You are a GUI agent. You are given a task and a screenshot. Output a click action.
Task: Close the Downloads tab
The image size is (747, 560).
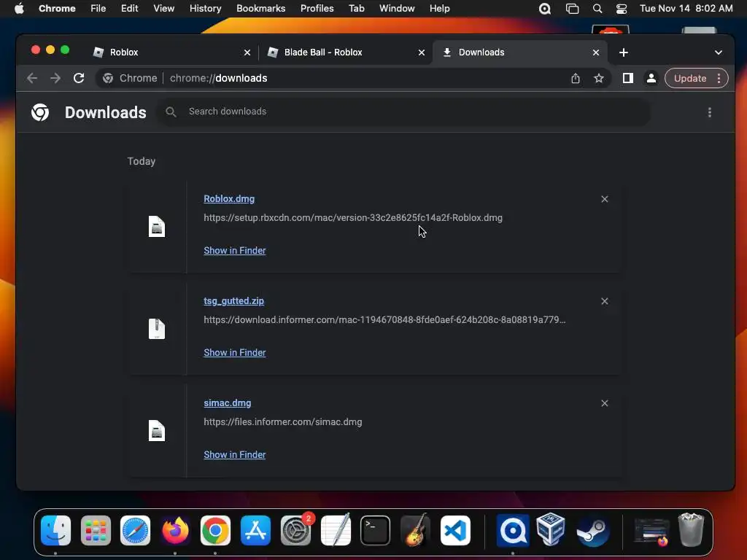(596, 52)
